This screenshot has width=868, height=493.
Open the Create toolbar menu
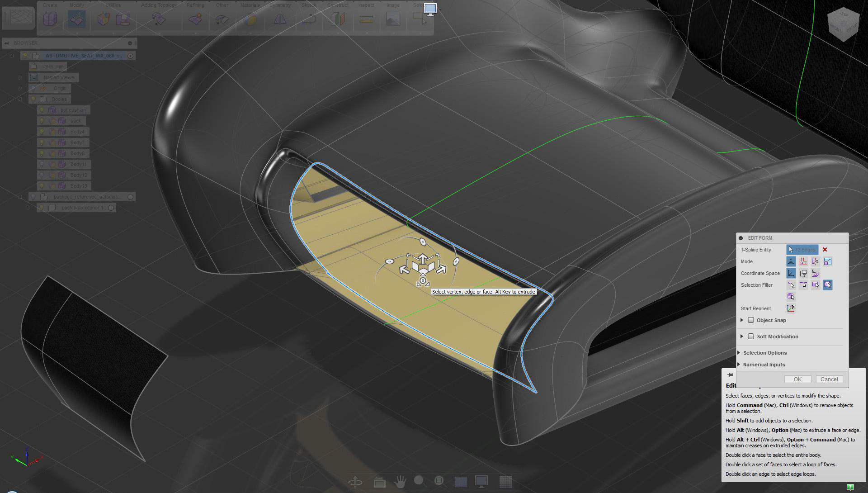pyautogui.click(x=50, y=5)
